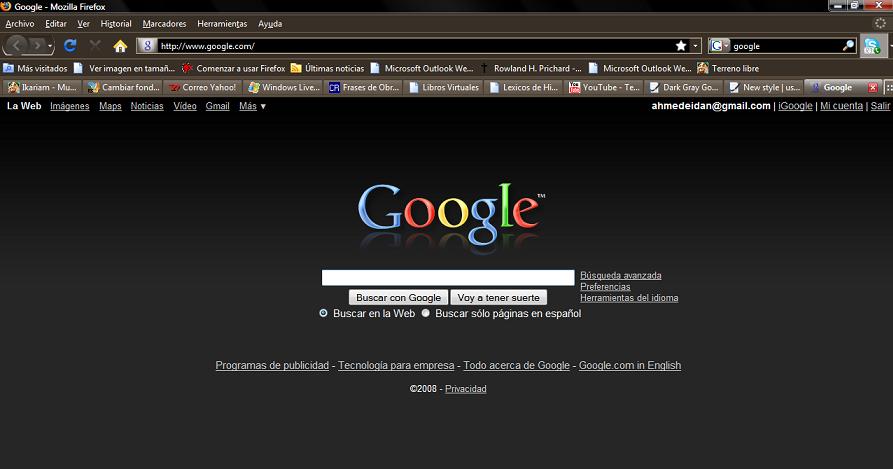893x469 pixels.
Task: Reload the page with the refresh icon
Action: tap(70, 46)
